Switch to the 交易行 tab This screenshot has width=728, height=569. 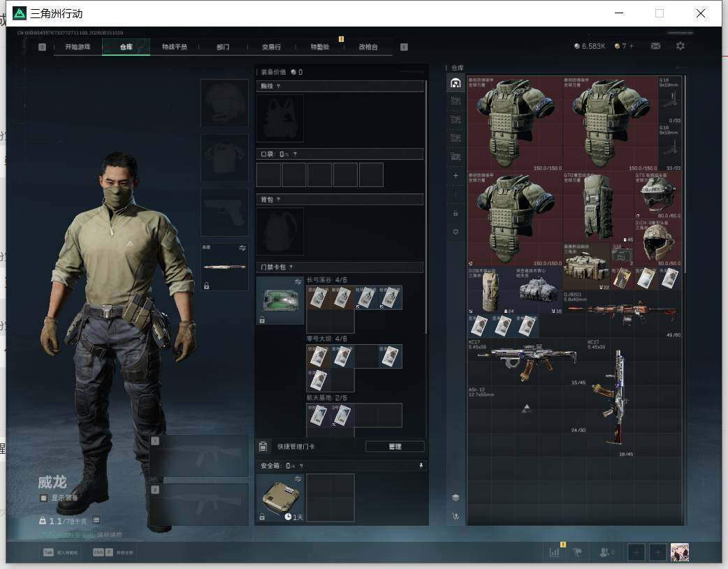tap(271, 47)
